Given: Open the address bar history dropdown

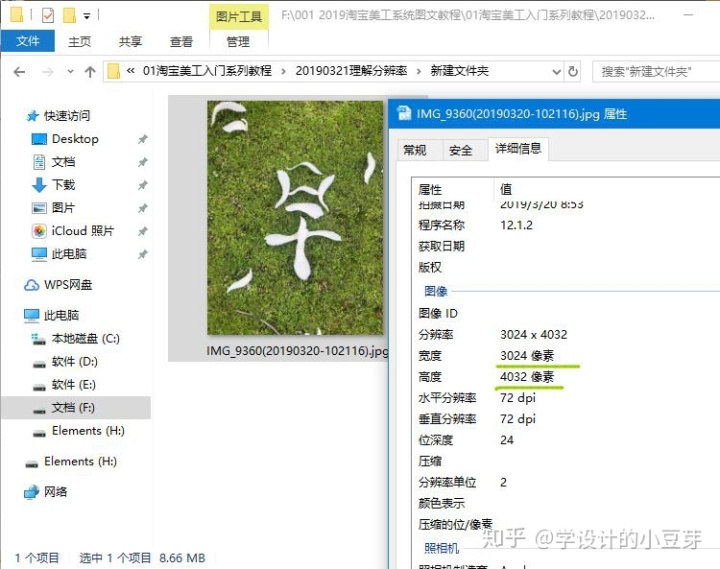Looking at the screenshot, I should point(557,72).
